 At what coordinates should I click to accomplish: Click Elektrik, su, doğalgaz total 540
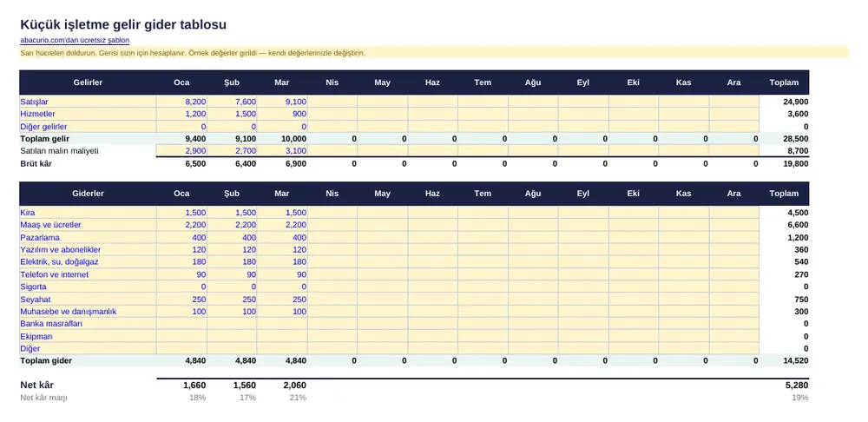[801, 262]
